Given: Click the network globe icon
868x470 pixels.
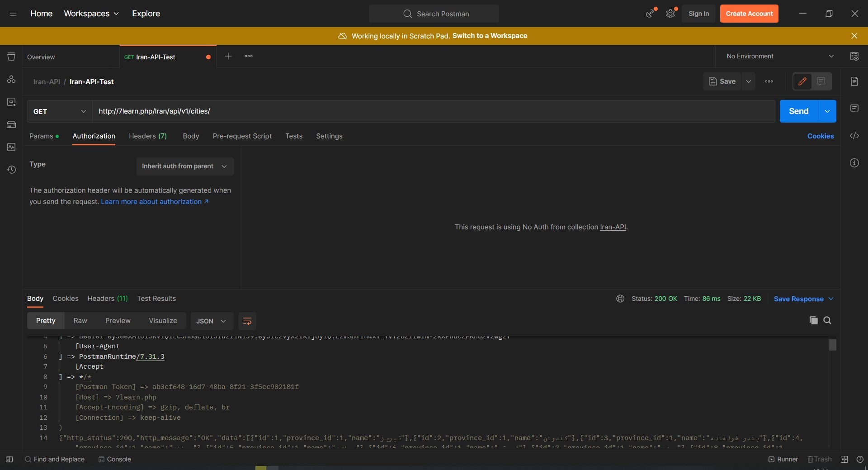Looking at the screenshot, I should pyautogui.click(x=620, y=299).
